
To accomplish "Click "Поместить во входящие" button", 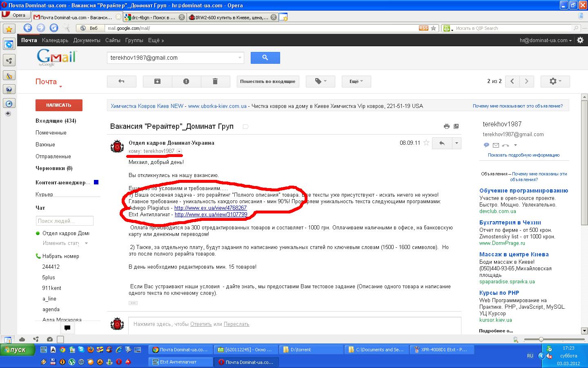I will pos(267,81).
